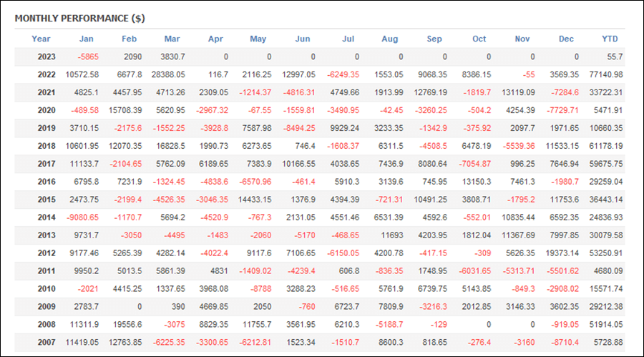This screenshot has width=644, height=357.
Task: Click the 2022 YTD value 77140.98
Action: [x=606, y=75]
